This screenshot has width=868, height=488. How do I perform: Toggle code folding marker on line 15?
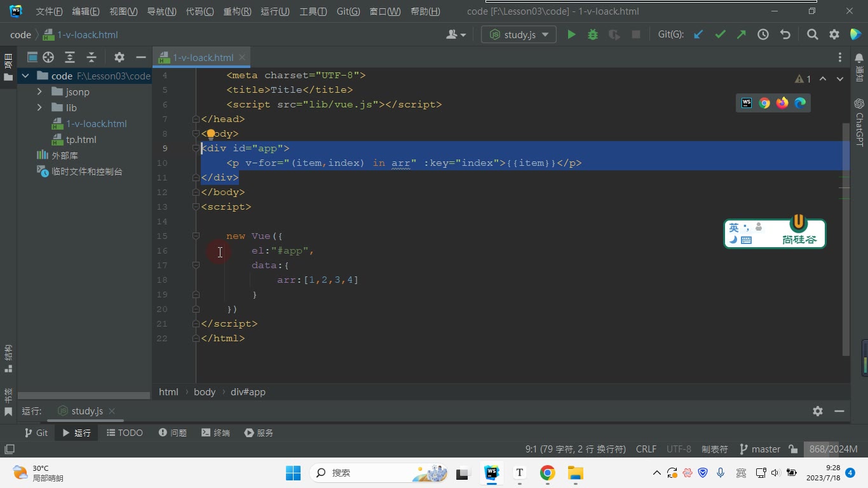click(196, 236)
